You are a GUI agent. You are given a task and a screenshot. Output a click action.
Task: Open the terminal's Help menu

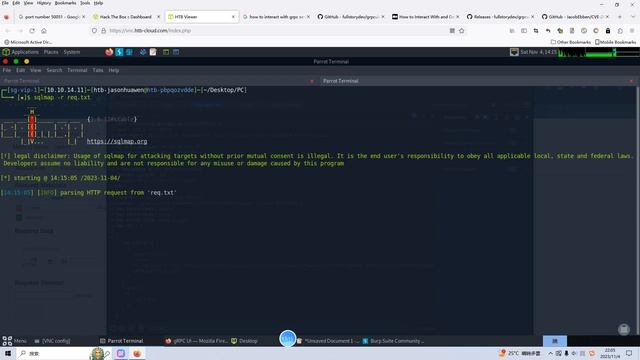tap(114, 70)
